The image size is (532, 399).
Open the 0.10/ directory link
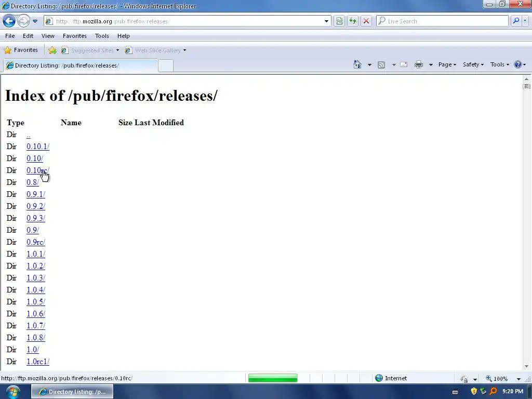click(x=35, y=158)
